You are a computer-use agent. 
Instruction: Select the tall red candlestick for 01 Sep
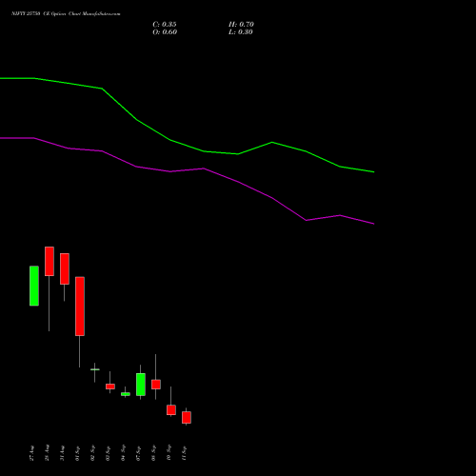coord(80,307)
